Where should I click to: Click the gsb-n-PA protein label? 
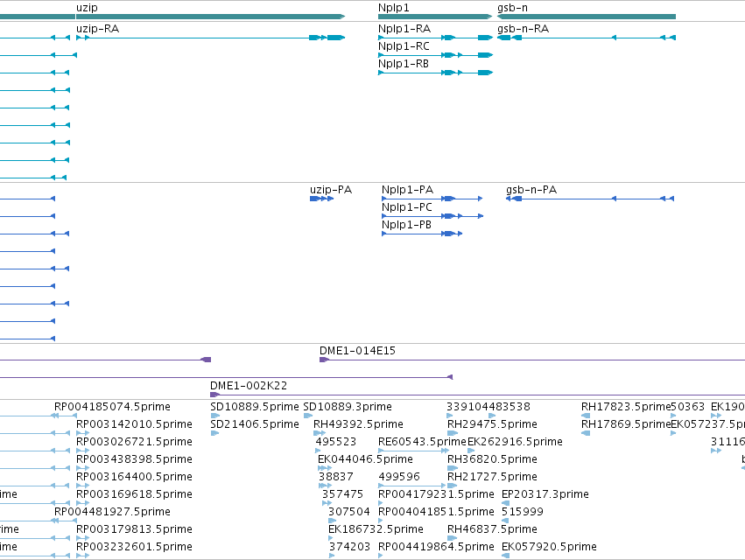[x=531, y=190]
